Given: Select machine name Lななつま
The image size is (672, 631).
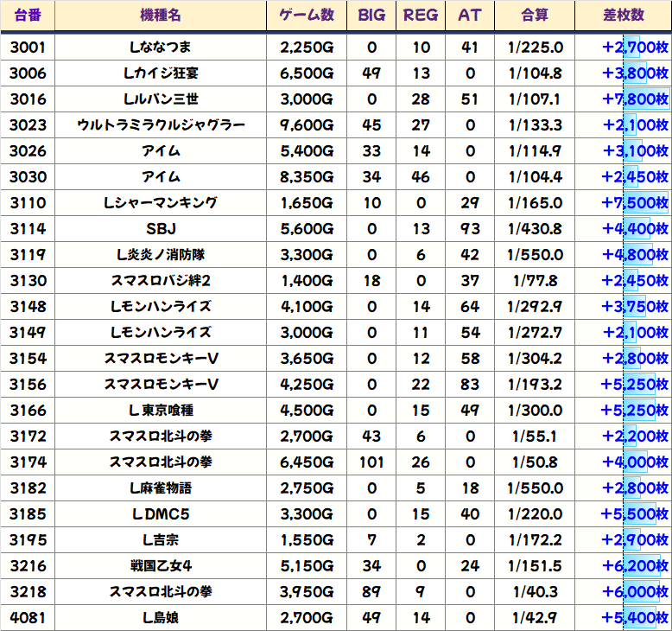Looking at the screenshot, I should 161,48.
